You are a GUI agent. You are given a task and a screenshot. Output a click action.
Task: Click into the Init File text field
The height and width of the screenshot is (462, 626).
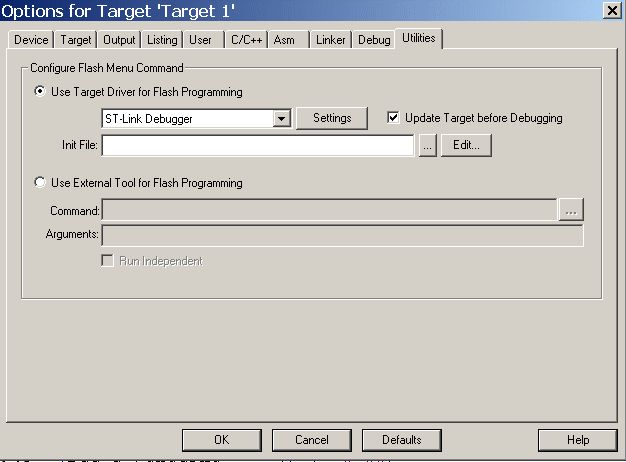[258, 145]
